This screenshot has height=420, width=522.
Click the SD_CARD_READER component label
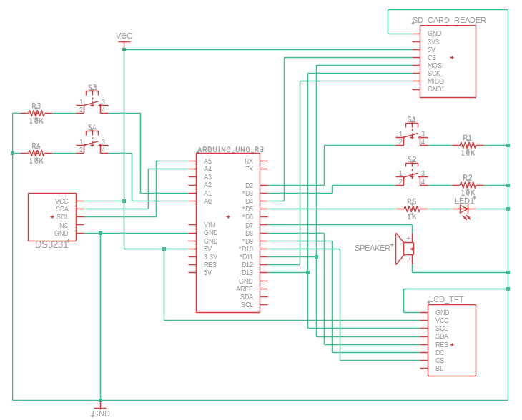tap(449, 20)
